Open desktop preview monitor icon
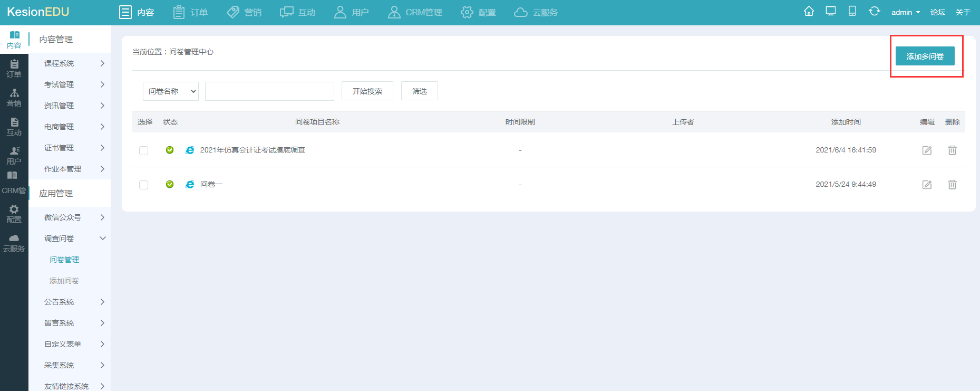This screenshot has height=391, width=980. click(x=831, y=12)
